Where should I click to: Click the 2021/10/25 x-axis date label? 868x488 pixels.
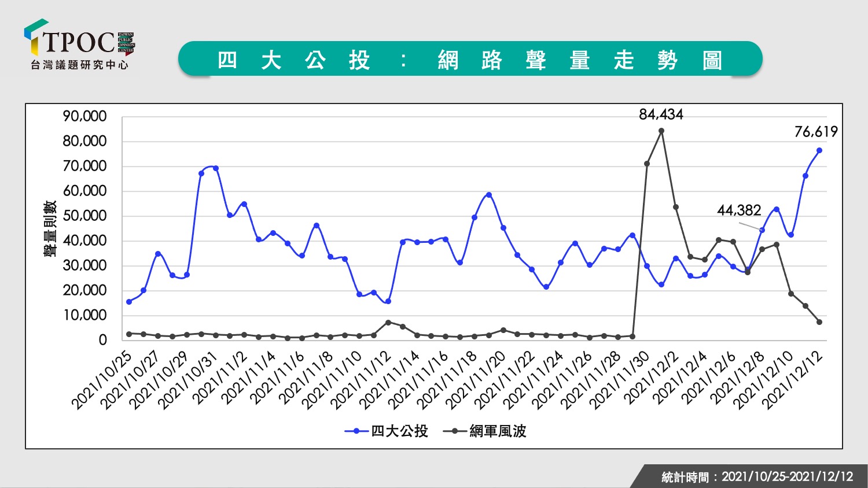point(102,380)
